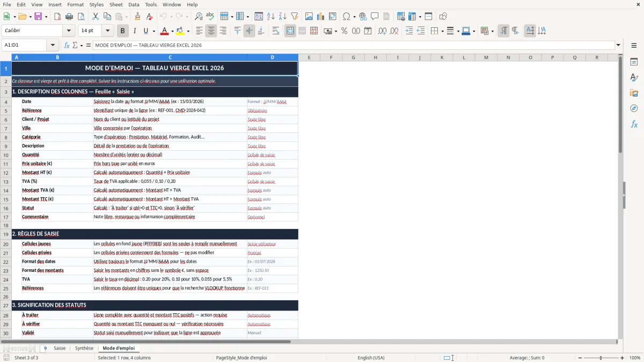644x362 pixels.
Task: Select column G header
Action: 353,57
